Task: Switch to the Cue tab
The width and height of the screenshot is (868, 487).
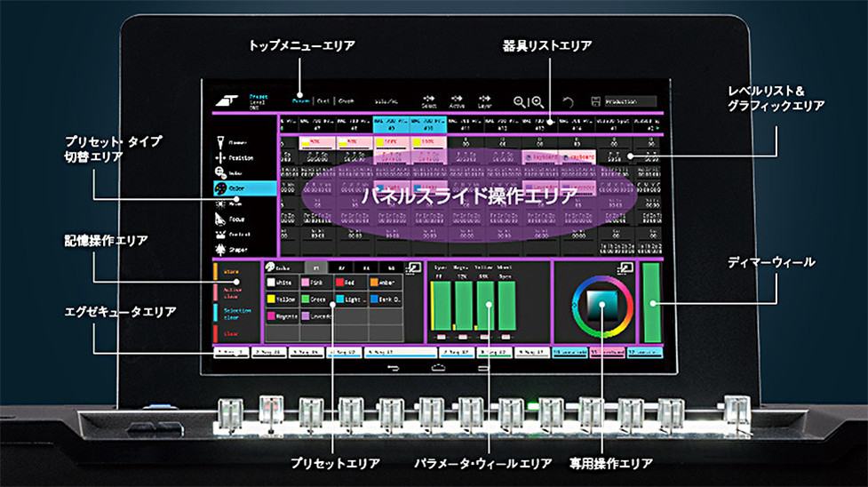Action: [323, 101]
